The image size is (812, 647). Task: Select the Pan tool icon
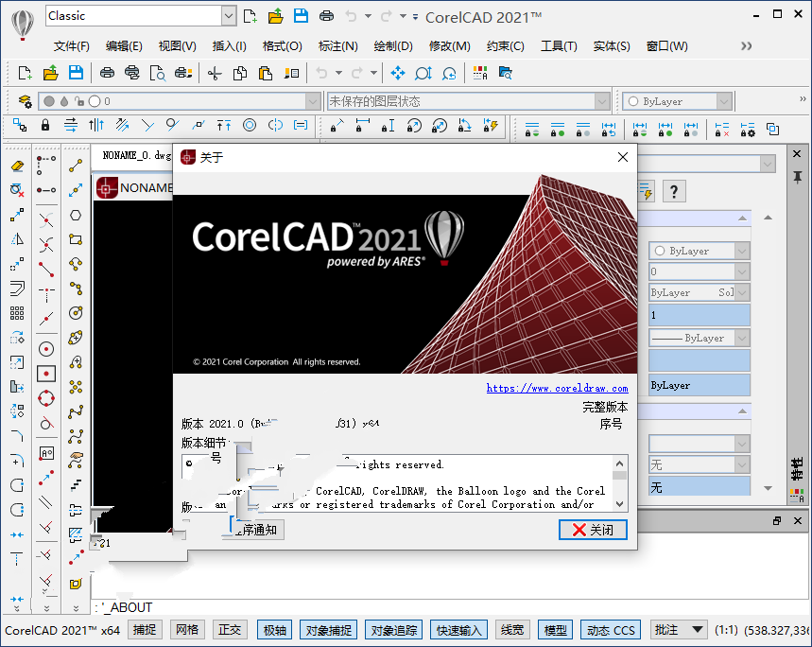[398, 73]
